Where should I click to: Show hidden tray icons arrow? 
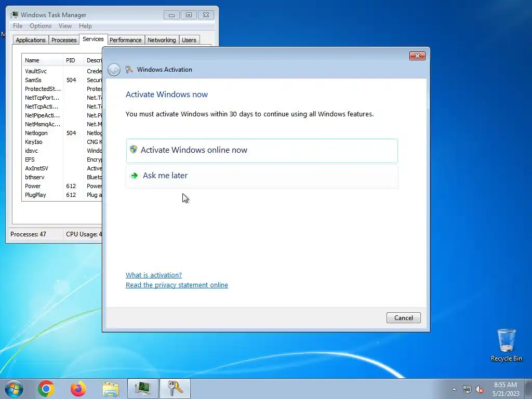[454, 389]
